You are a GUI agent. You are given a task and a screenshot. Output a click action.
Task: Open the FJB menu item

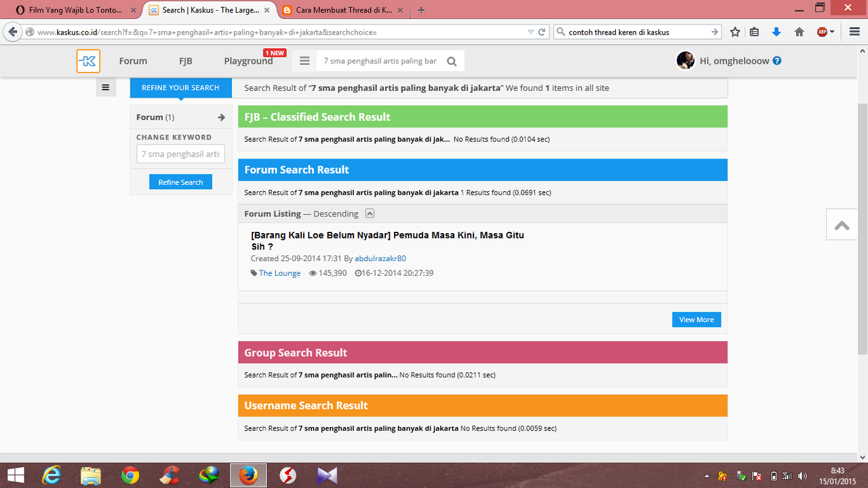pos(186,61)
